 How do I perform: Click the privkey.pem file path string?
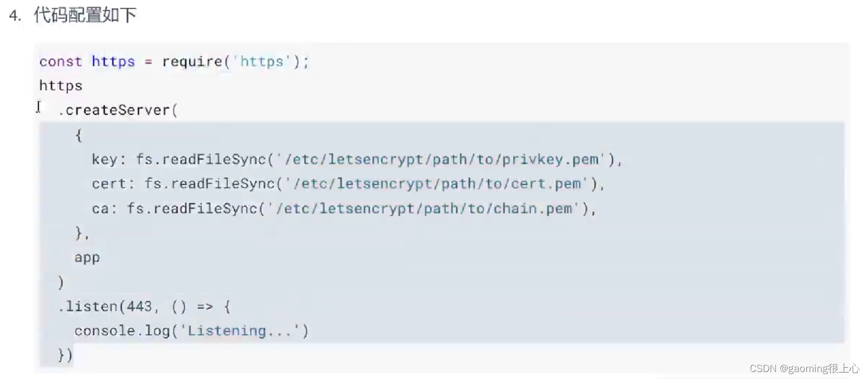441,160
